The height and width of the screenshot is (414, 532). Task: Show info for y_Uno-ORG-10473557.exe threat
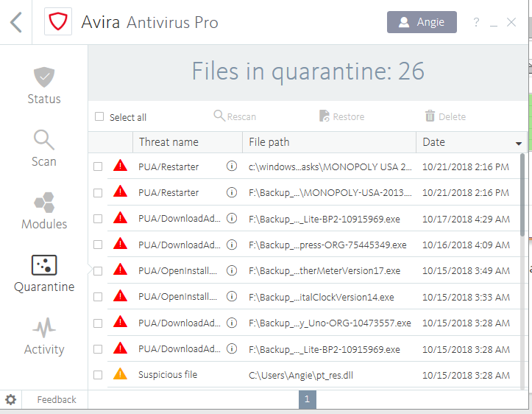(232, 323)
